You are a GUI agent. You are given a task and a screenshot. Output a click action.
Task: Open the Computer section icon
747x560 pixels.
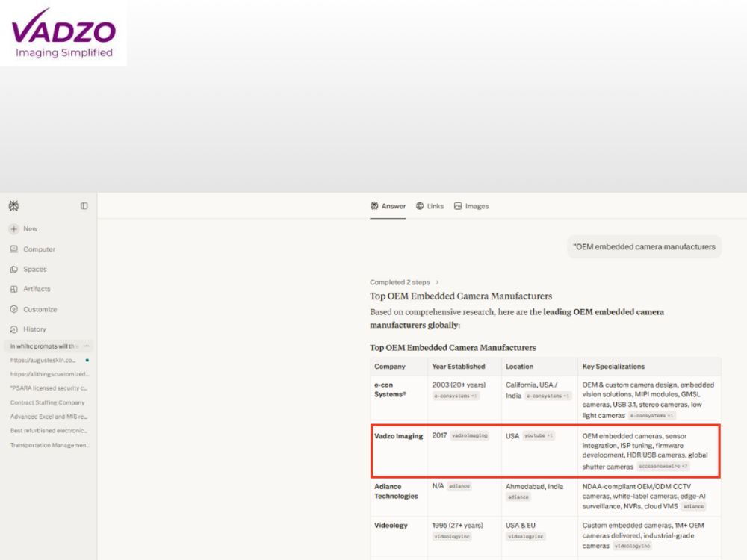point(13,249)
